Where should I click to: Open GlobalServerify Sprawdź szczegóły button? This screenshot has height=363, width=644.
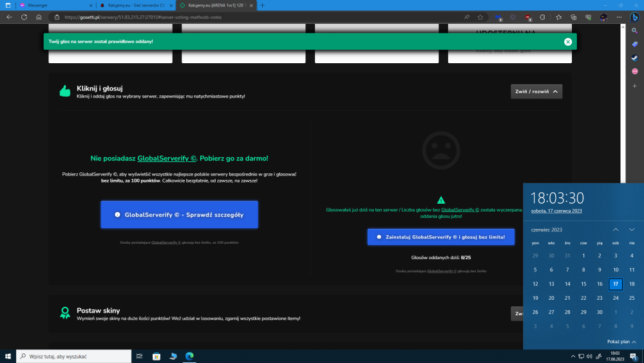coord(180,215)
